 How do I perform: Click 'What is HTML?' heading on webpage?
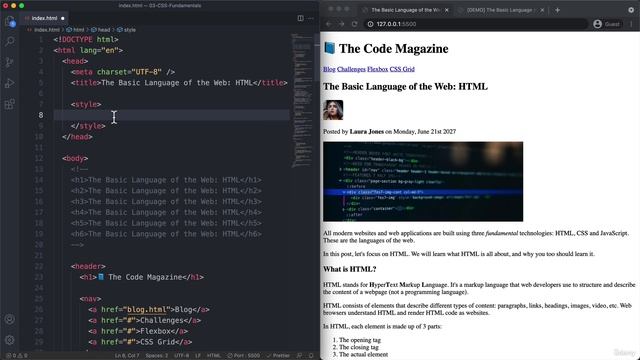[x=349, y=269]
